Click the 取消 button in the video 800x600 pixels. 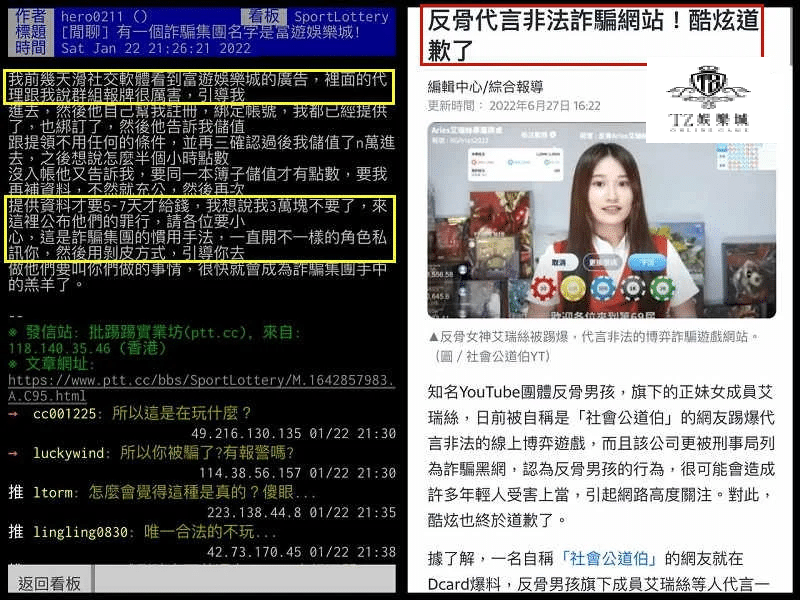pyautogui.click(x=559, y=262)
